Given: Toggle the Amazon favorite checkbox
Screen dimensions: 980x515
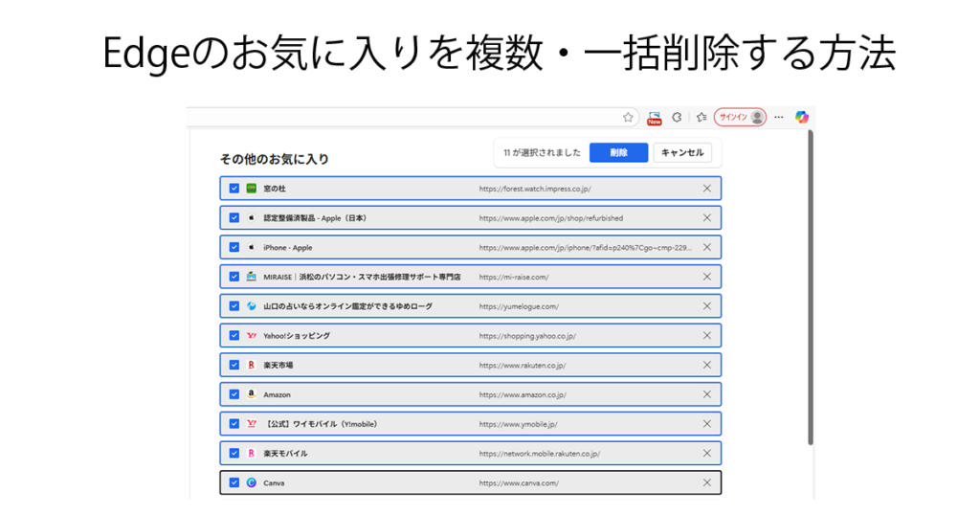Looking at the screenshot, I should [x=234, y=394].
